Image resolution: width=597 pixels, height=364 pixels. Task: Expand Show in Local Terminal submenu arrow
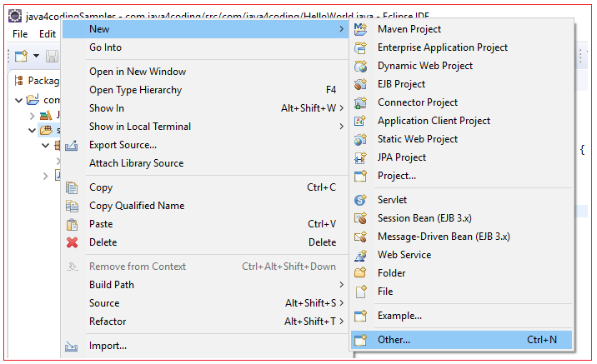(342, 127)
